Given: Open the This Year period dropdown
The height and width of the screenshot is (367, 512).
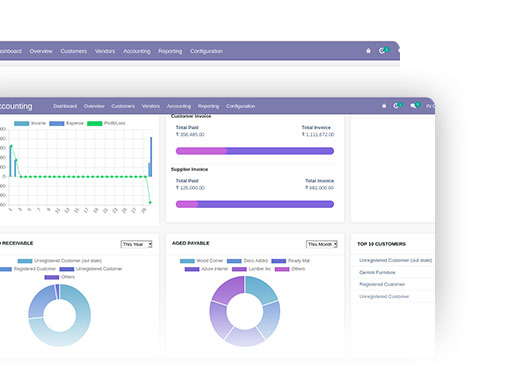Looking at the screenshot, I should tap(136, 244).
